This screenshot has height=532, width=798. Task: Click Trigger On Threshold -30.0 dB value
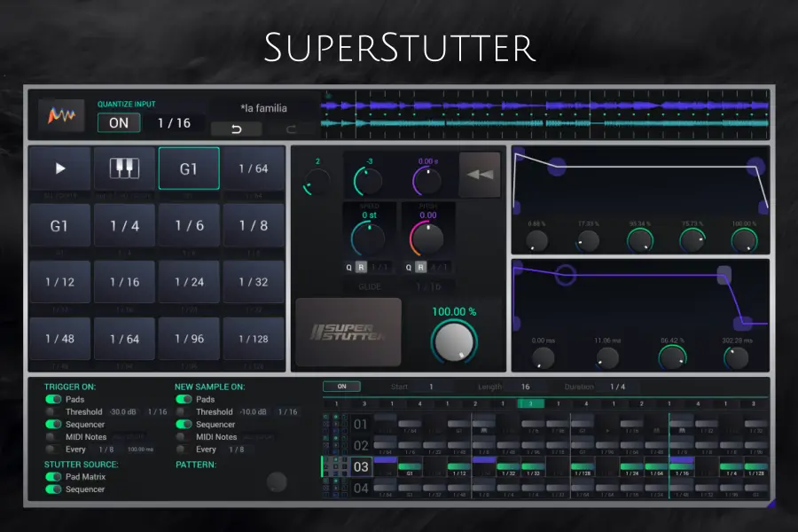123,411
